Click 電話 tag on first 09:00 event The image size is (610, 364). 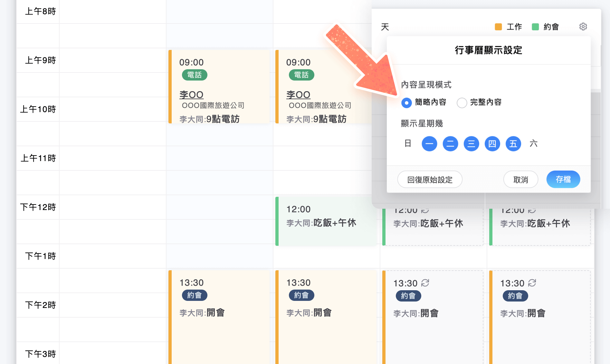[195, 75]
